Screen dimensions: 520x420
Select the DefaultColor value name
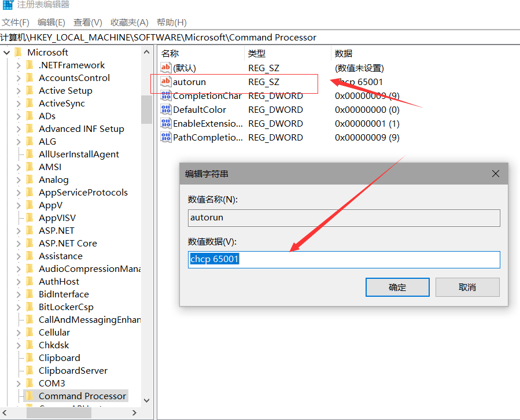pos(200,109)
